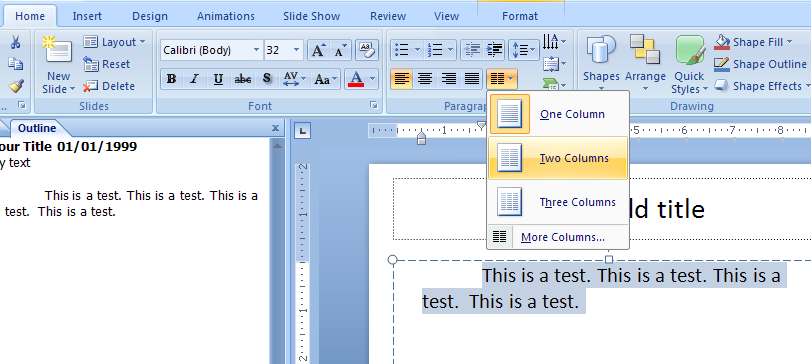Screen dimensions: 811x364
Task: Click the Shrink Font icon
Action: point(340,50)
